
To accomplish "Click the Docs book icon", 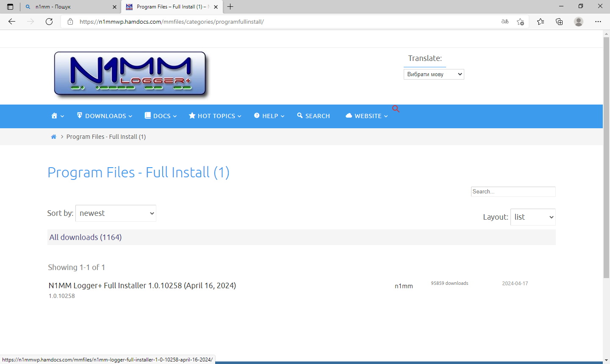I will pyautogui.click(x=148, y=115).
